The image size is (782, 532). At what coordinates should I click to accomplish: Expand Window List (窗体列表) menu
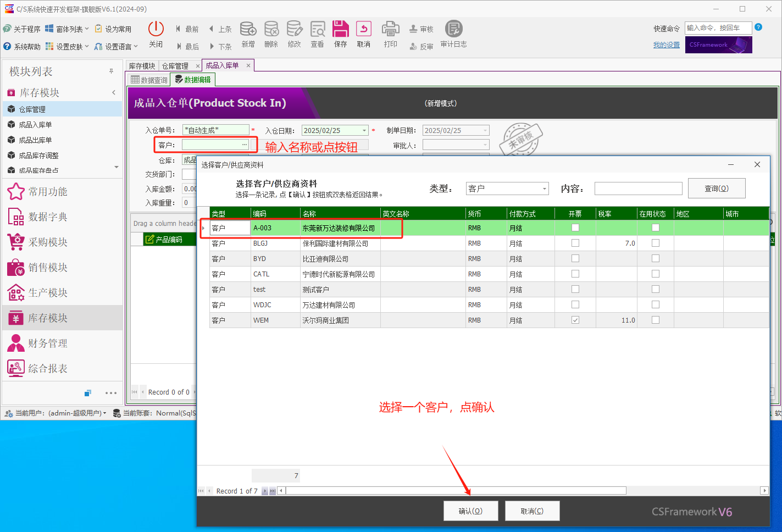[x=66, y=29]
